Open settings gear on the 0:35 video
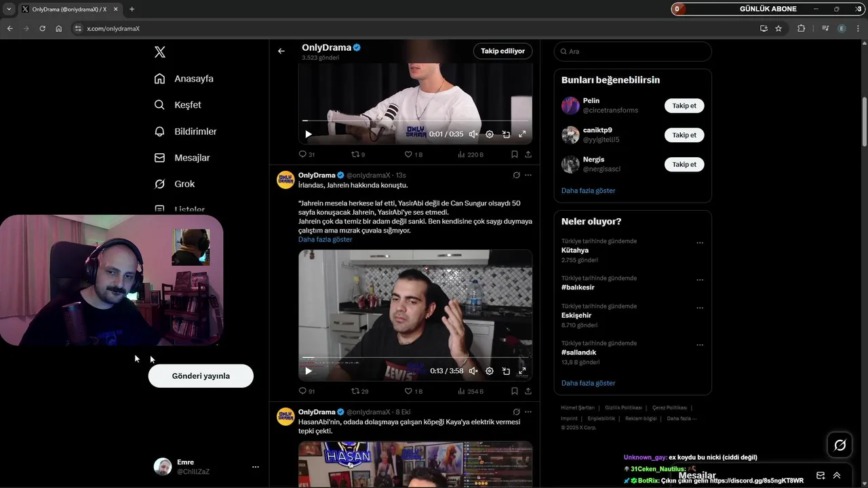868x488 pixels. pos(490,134)
